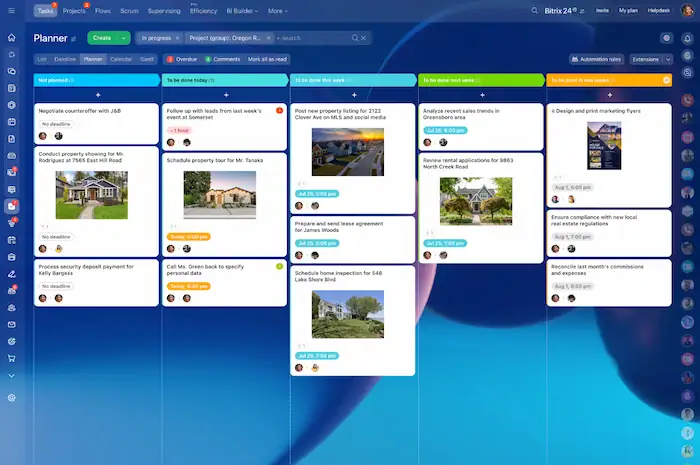Open Negotiate counteroffer with J&B task
The height and width of the screenshot is (465, 700).
[79, 111]
